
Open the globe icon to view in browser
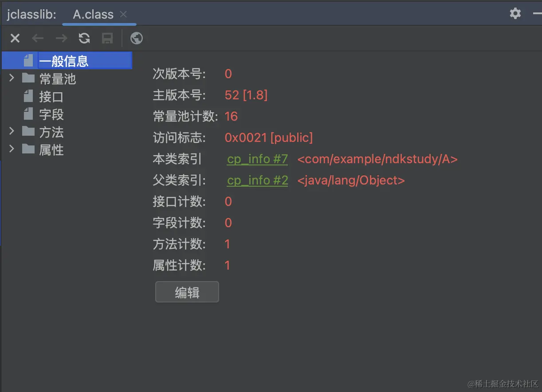pyautogui.click(x=136, y=38)
